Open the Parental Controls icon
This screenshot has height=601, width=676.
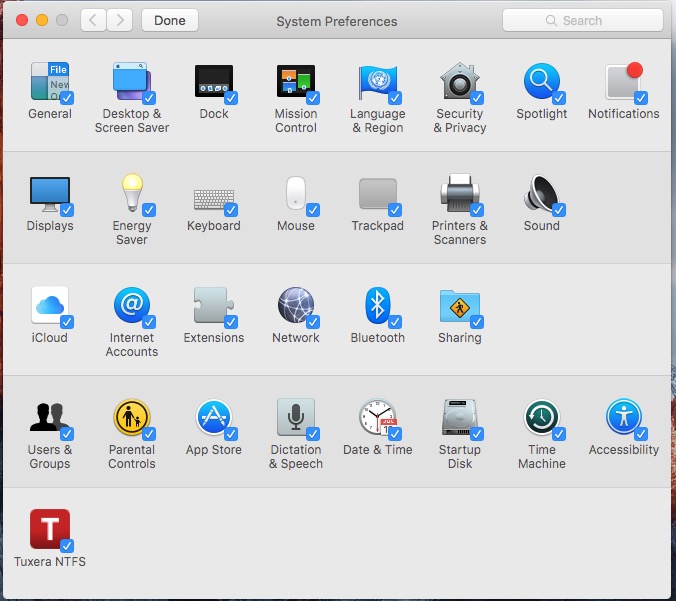click(131, 418)
